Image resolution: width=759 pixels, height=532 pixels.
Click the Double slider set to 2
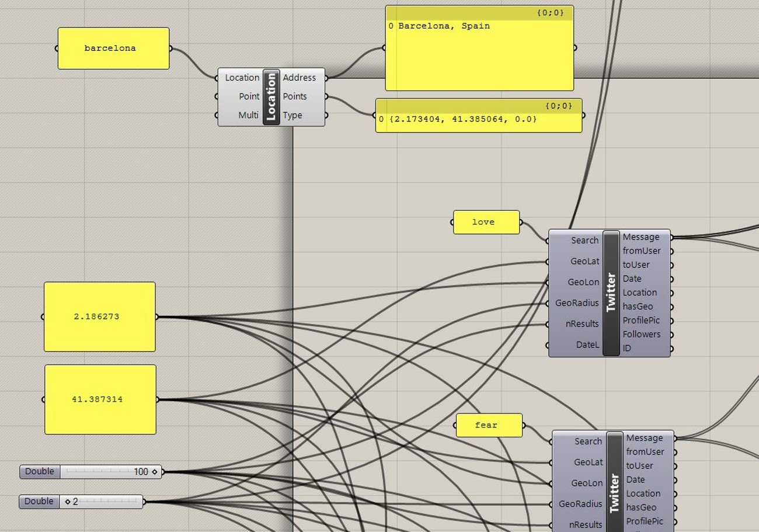click(x=81, y=502)
